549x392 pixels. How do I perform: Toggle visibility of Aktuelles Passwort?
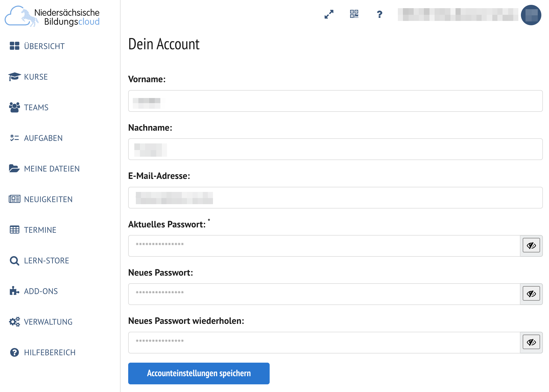(531, 246)
